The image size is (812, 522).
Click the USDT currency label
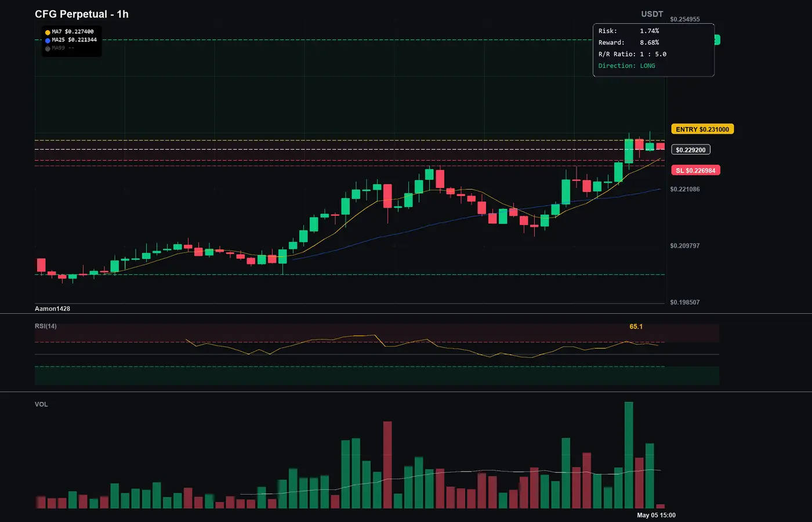click(652, 14)
